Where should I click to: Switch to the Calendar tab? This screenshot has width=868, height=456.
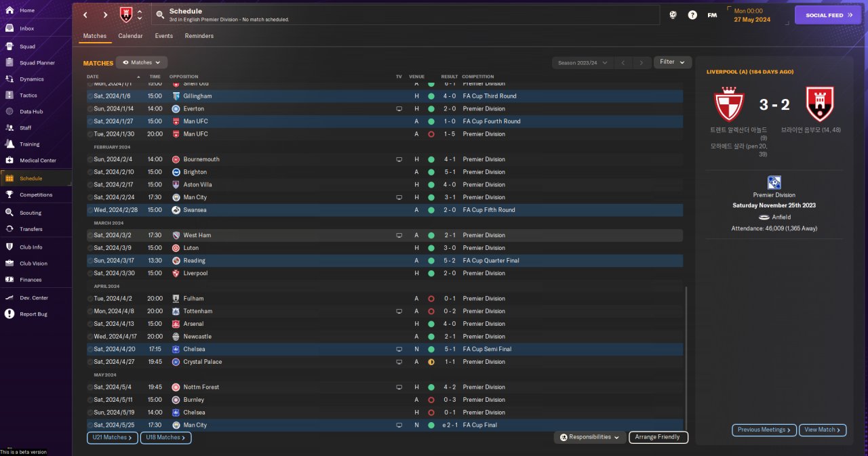(x=130, y=36)
